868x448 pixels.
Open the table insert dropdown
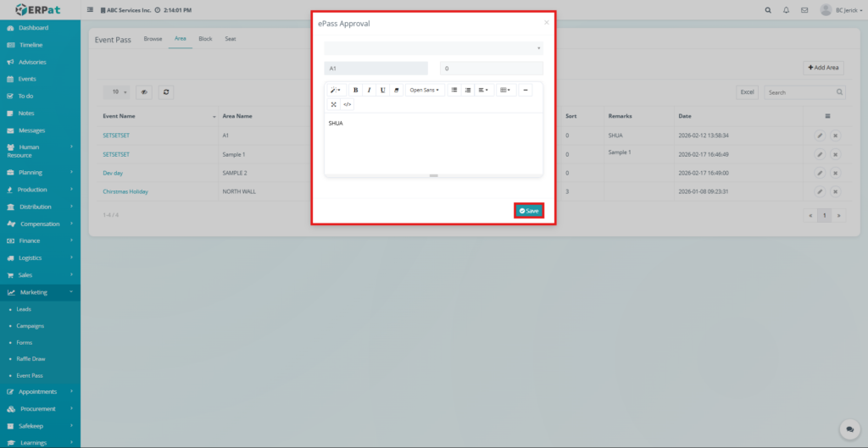pyautogui.click(x=506, y=90)
